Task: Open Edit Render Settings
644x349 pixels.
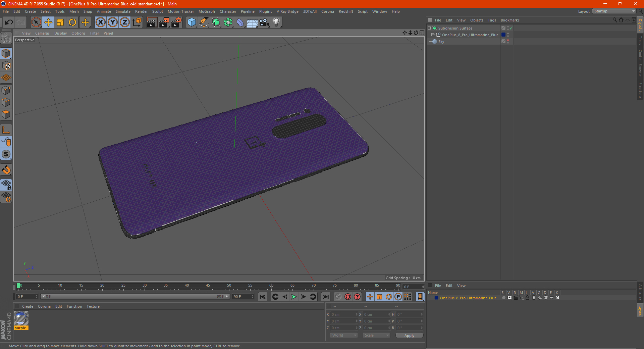Action: click(176, 22)
